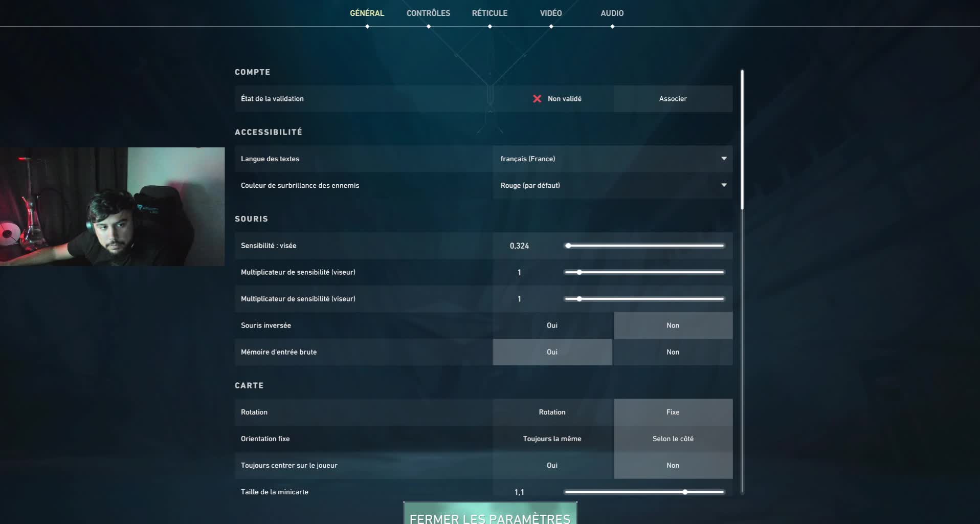Click the ACCESSIBILITÉ section heading
980x524 pixels.
coord(269,132)
